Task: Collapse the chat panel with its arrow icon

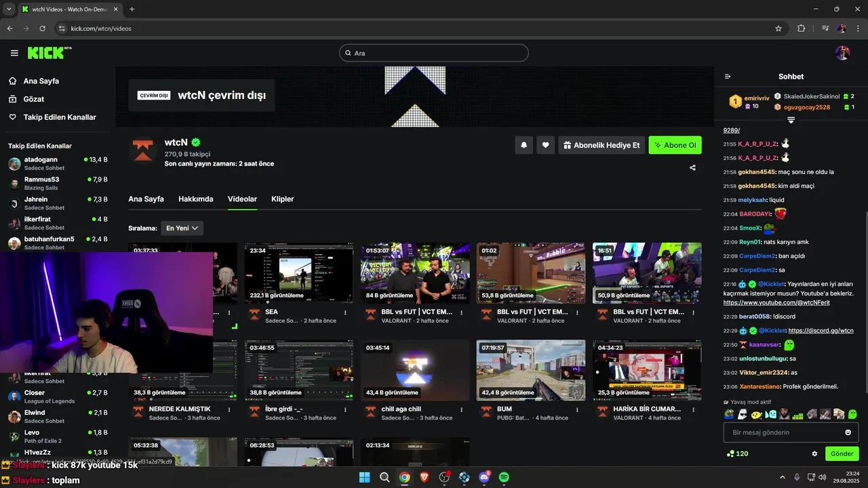Action: pos(728,77)
